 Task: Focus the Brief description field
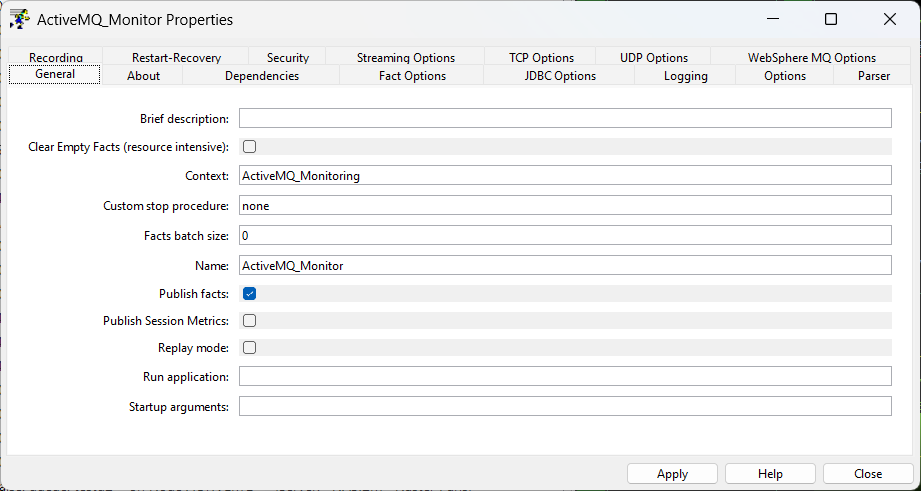tap(565, 118)
